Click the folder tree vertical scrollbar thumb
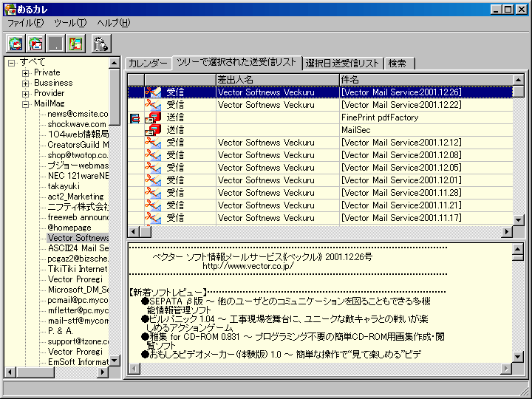The height and width of the screenshot is (399, 532). [x=115, y=97]
